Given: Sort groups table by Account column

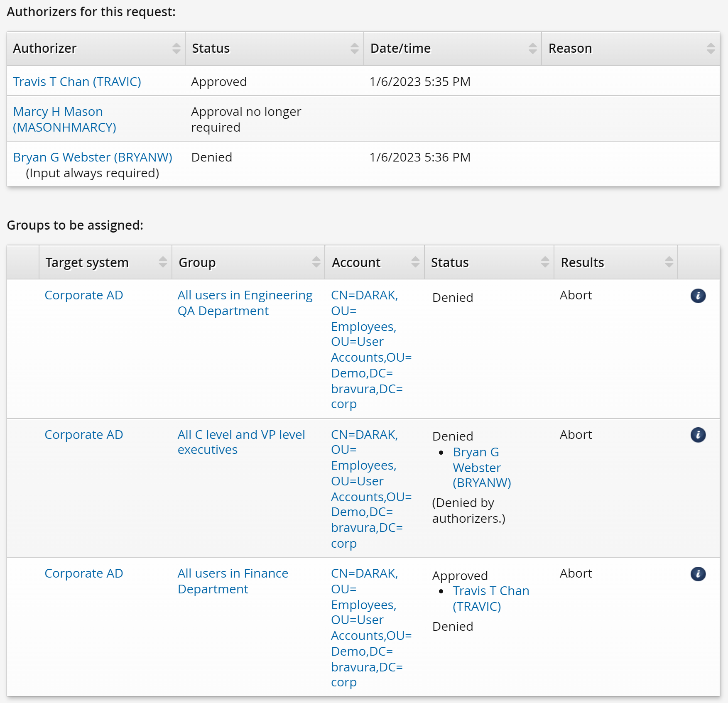Looking at the screenshot, I should [x=415, y=262].
